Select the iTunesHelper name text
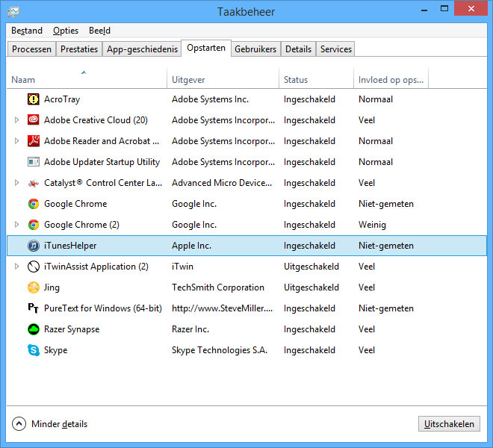 pos(70,246)
